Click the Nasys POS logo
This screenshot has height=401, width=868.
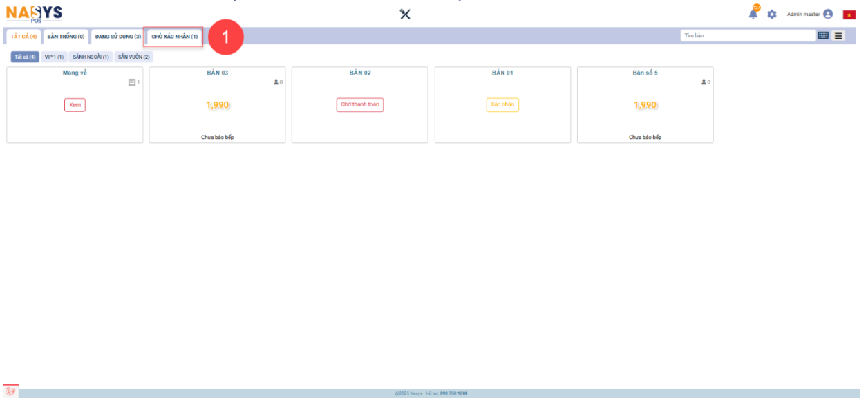click(x=34, y=13)
